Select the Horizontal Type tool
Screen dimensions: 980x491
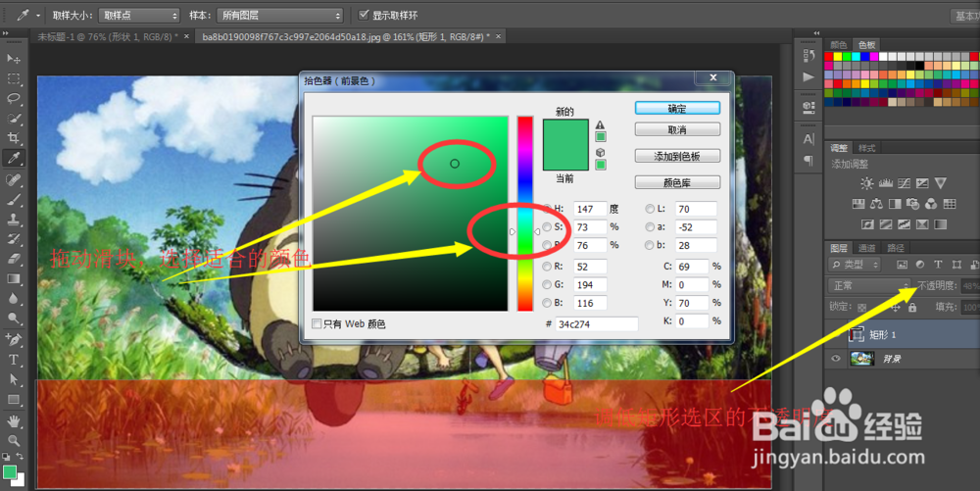pos(14,360)
